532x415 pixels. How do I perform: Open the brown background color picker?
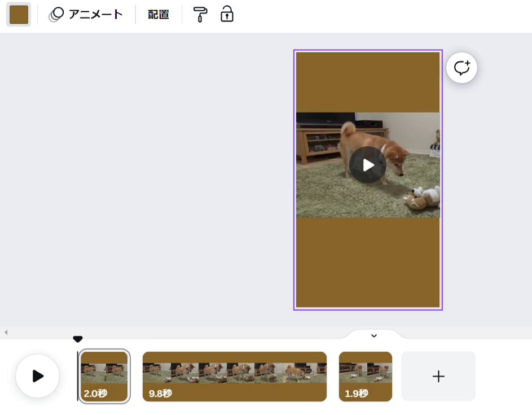[19, 15]
